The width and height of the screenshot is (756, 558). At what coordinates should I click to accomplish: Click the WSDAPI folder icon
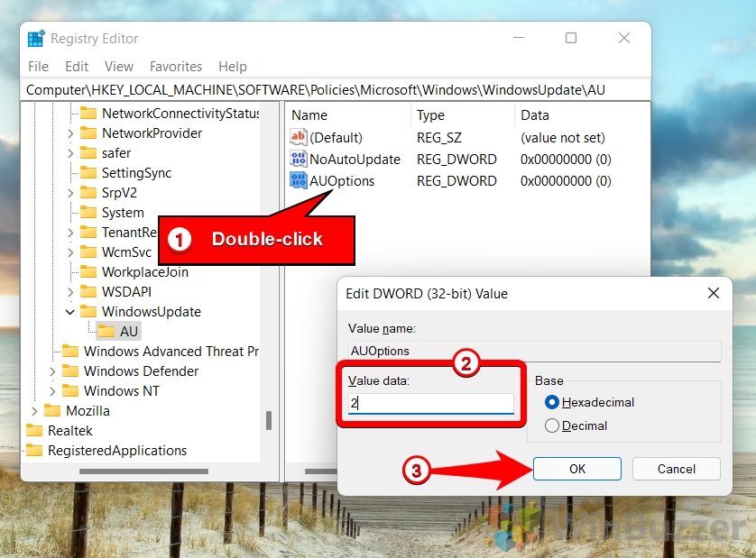point(88,291)
